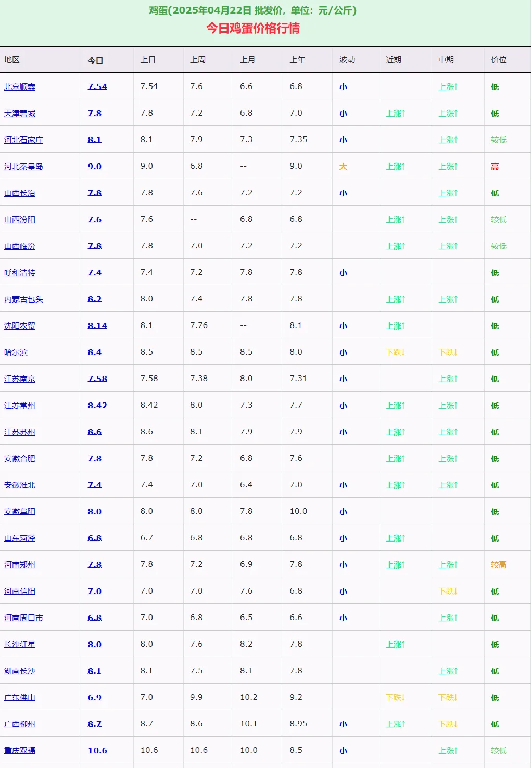The height and width of the screenshot is (768, 532).
Task: Open the 北京顺鑫 region link
Action: tap(20, 87)
